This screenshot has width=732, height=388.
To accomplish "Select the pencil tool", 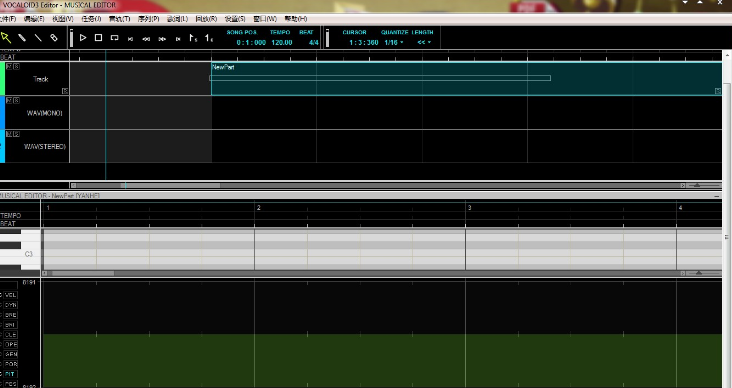I will tap(22, 38).
